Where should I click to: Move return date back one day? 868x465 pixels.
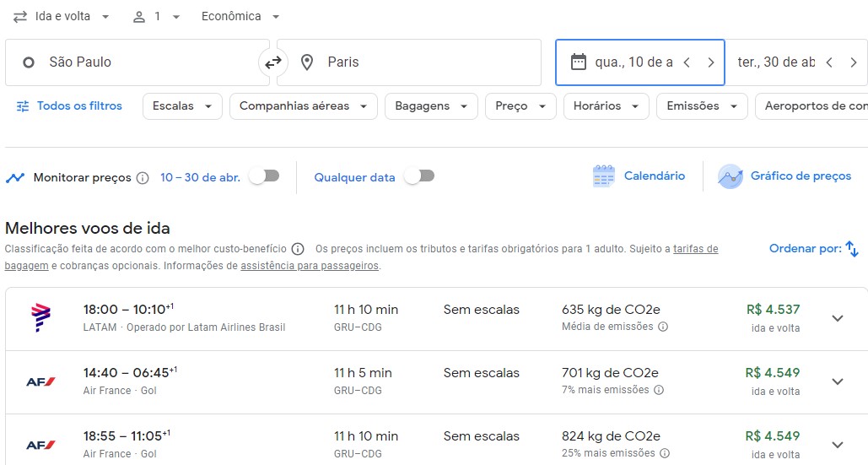[x=829, y=62]
